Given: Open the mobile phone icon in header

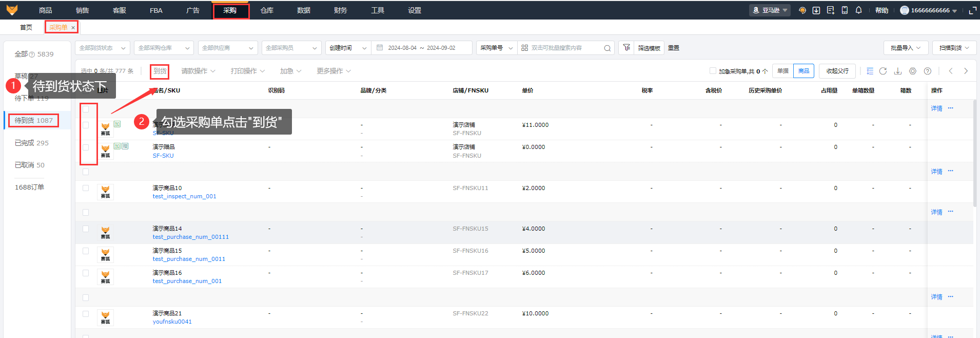Looking at the screenshot, I should (x=845, y=10).
